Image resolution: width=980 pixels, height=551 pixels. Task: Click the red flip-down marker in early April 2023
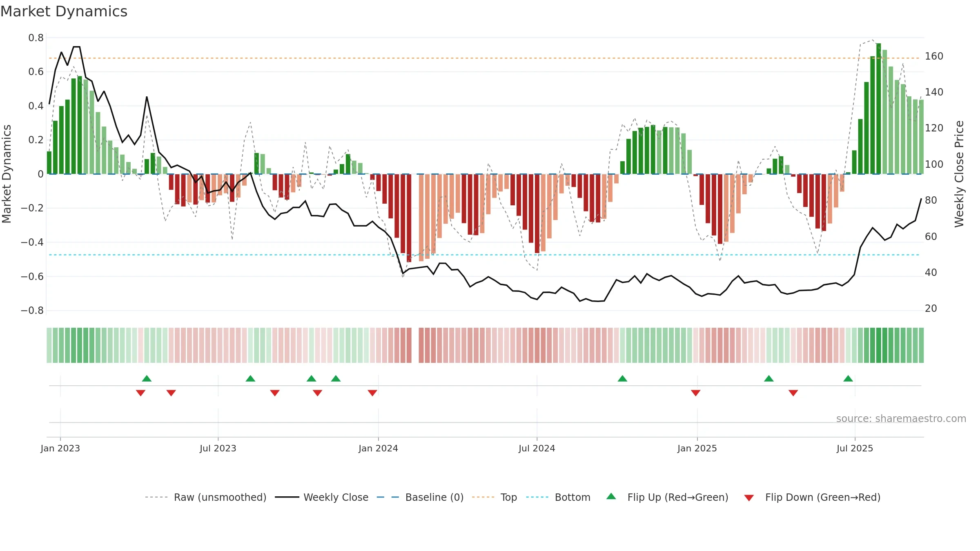(140, 393)
